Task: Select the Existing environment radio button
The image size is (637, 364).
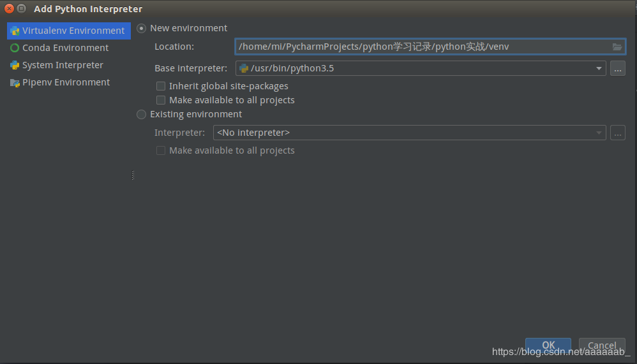Action: pos(142,114)
